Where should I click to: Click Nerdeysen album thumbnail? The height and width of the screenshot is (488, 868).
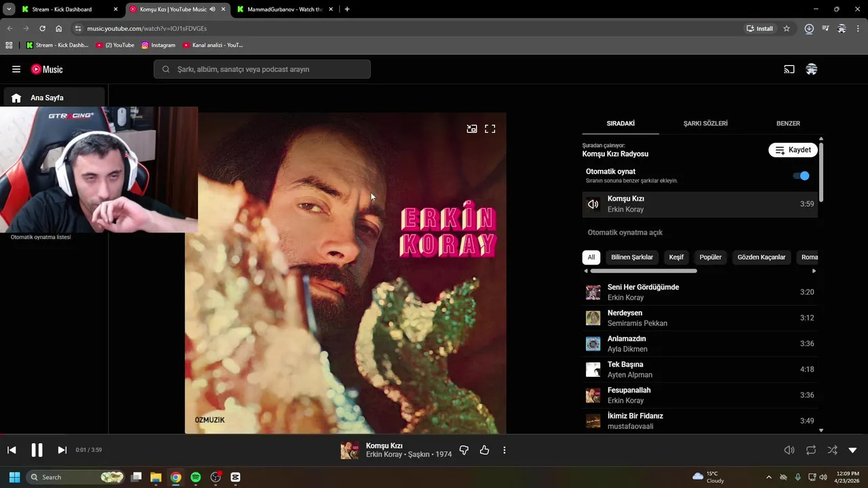pos(593,318)
